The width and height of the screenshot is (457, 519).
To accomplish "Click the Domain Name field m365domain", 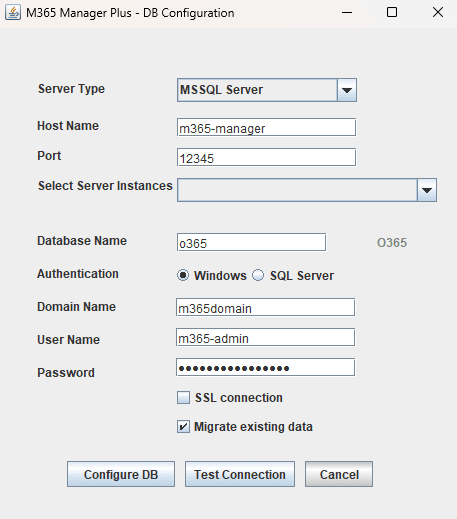I will pyautogui.click(x=265, y=307).
